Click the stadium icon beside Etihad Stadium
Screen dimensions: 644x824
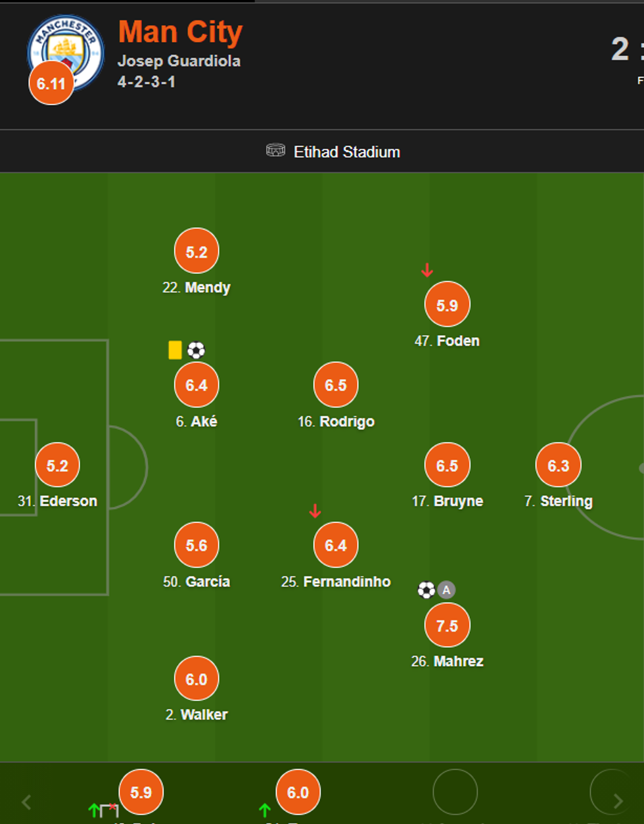click(275, 150)
